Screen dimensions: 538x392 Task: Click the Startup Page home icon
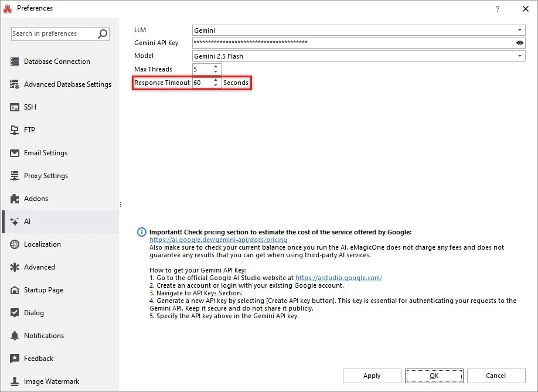[x=14, y=290]
